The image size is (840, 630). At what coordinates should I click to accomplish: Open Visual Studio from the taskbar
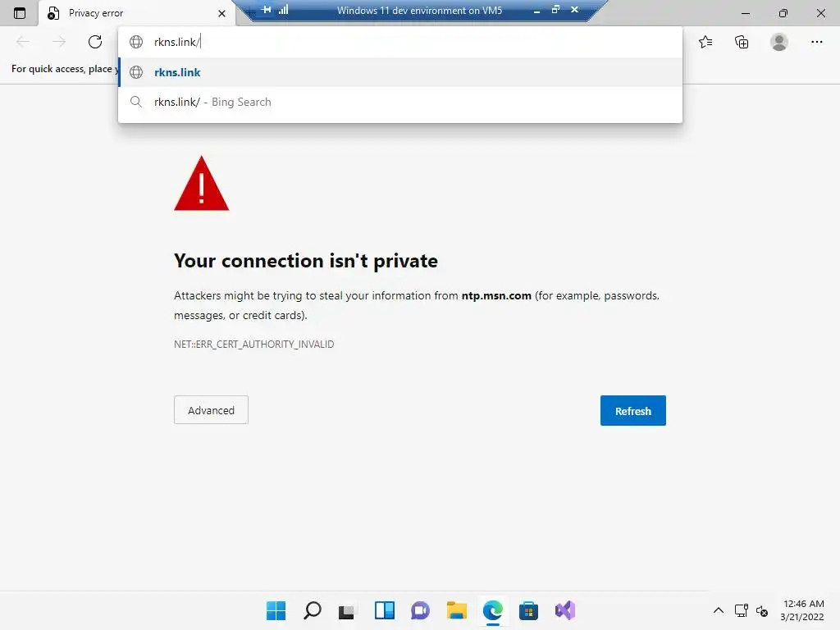pos(564,610)
